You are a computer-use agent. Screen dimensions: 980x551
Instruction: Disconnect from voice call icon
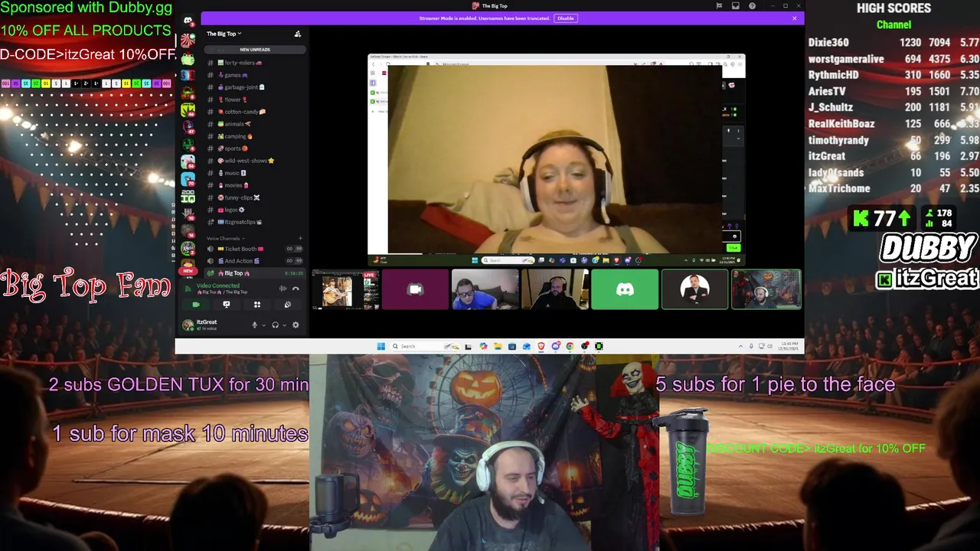pos(296,289)
